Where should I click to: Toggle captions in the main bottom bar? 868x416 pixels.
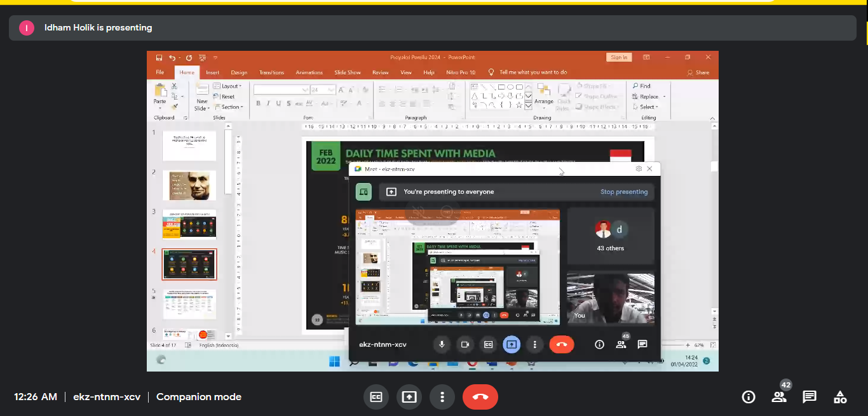click(376, 397)
